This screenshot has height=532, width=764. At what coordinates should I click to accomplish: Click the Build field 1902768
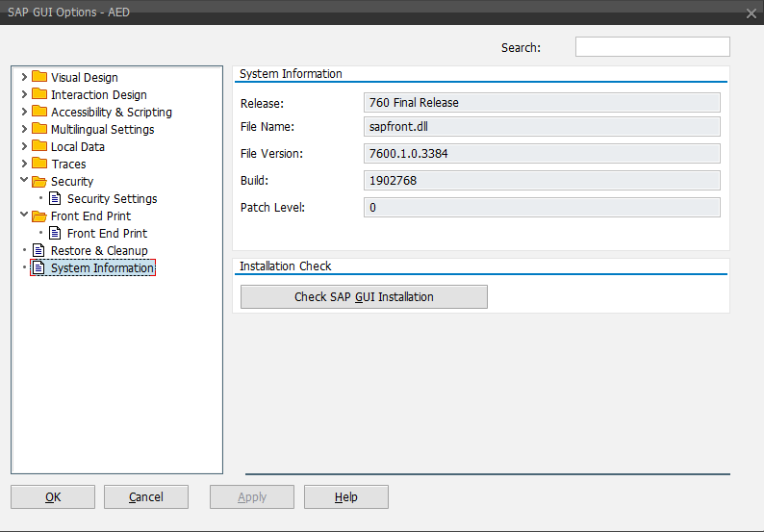[542, 180]
